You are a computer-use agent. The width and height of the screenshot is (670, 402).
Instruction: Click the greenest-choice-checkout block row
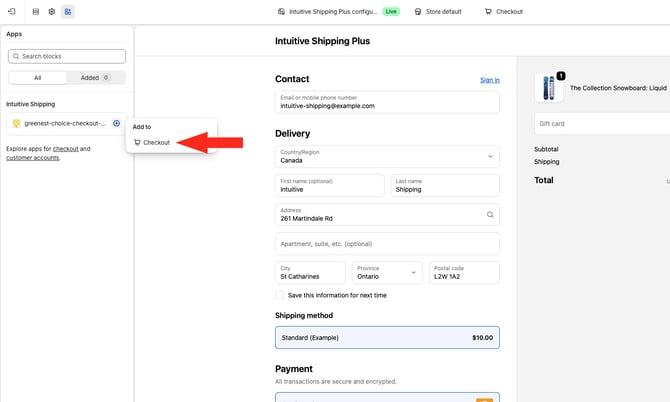(67, 123)
